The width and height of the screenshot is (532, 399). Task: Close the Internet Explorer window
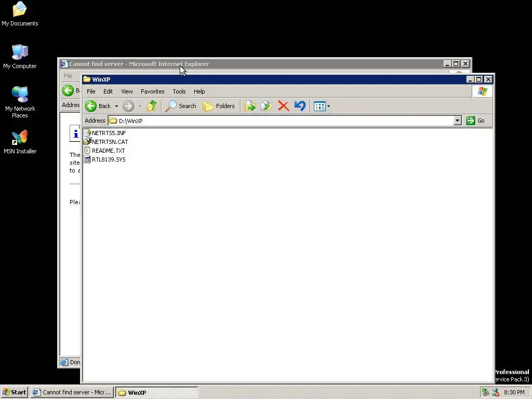[465, 64]
